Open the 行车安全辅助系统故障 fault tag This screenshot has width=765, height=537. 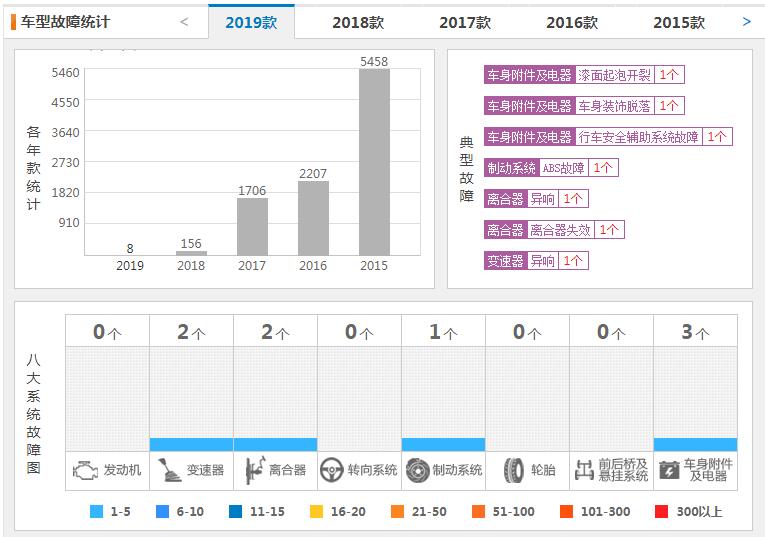tap(608, 137)
